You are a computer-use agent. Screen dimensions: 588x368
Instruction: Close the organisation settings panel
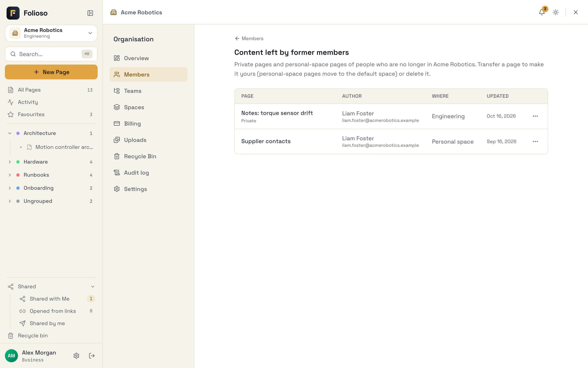click(x=576, y=12)
